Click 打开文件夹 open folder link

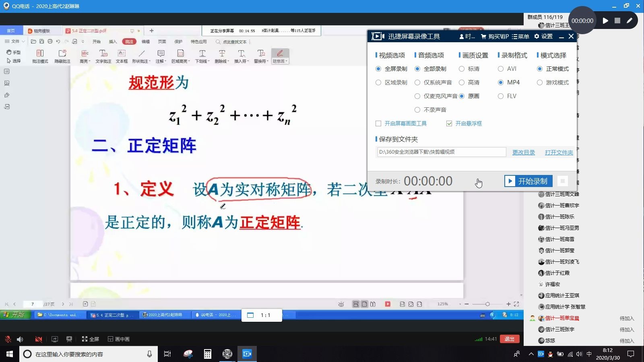click(559, 152)
